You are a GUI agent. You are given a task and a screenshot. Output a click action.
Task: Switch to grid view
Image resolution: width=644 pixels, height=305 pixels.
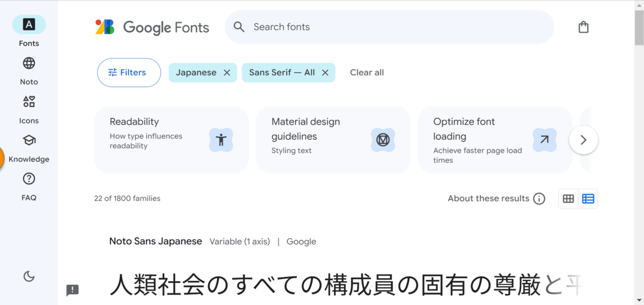click(x=568, y=199)
